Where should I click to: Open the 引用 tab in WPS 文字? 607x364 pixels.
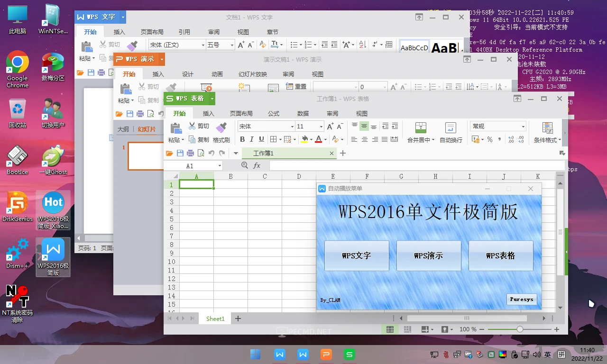[x=184, y=32]
